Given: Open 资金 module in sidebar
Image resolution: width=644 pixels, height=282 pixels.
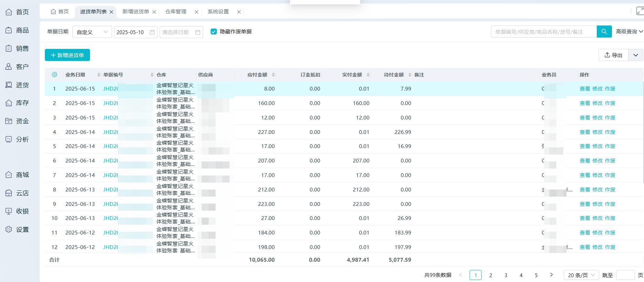Looking at the screenshot, I should 17,121.
